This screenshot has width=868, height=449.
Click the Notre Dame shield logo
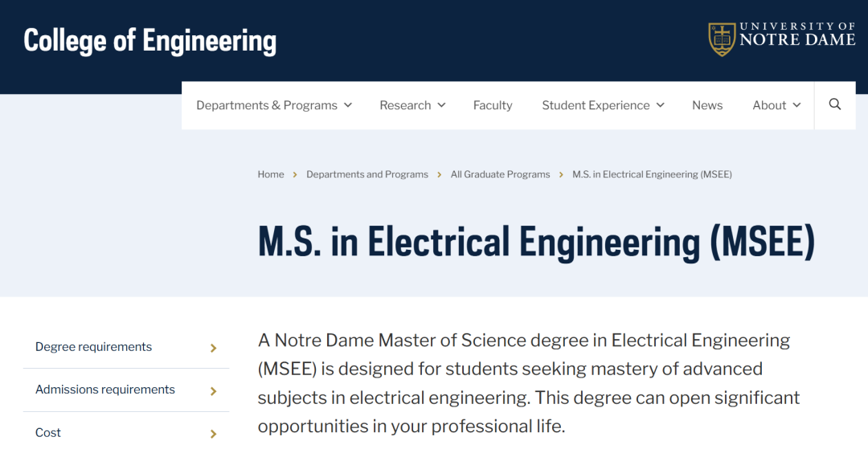pos(721,39)
